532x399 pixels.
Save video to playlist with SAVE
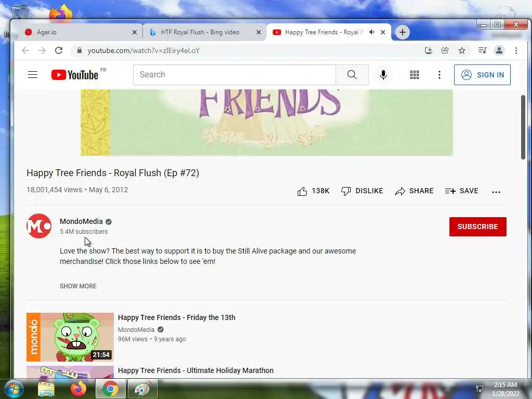461,191
